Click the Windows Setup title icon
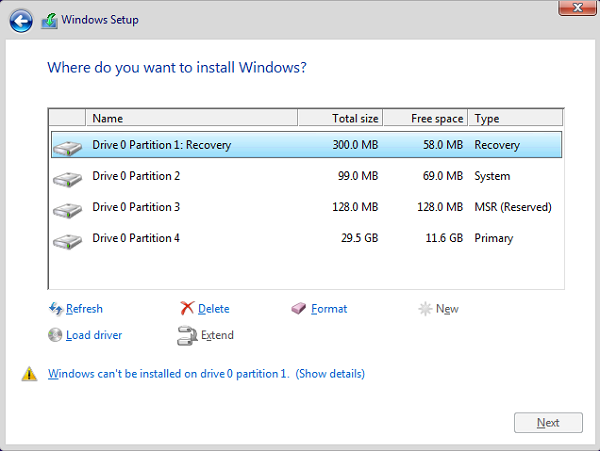The height and width of the screenshot is (451, 600). coord(49,21)
